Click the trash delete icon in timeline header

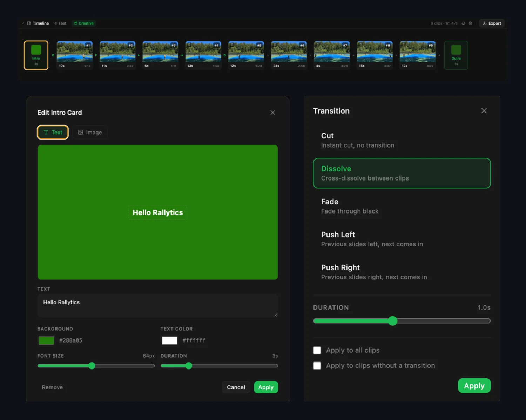point(470,23)
